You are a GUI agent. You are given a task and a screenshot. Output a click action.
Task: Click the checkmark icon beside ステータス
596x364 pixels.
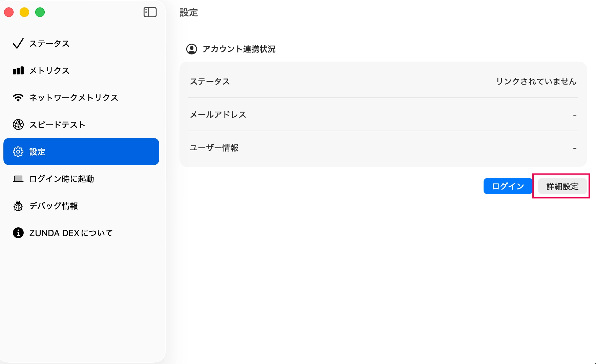pyautogui.click(x=18, y=44)
